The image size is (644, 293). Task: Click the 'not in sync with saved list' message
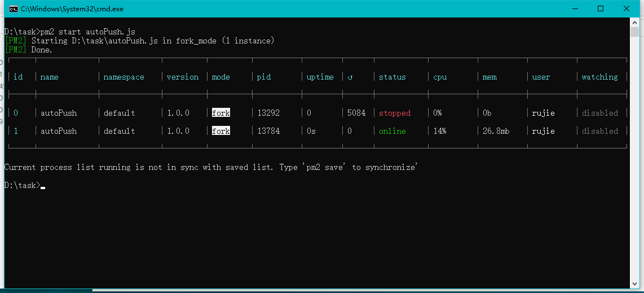click(x=211, y=168)
